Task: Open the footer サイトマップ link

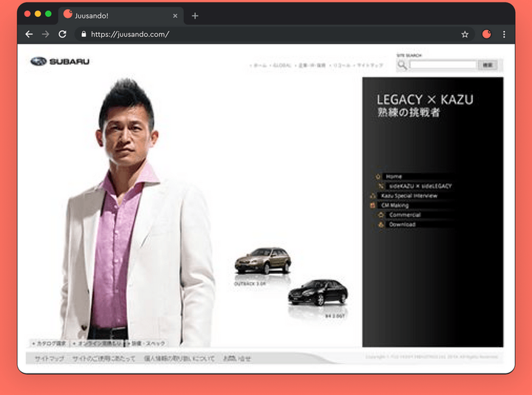Action: [x=50, y=358]
